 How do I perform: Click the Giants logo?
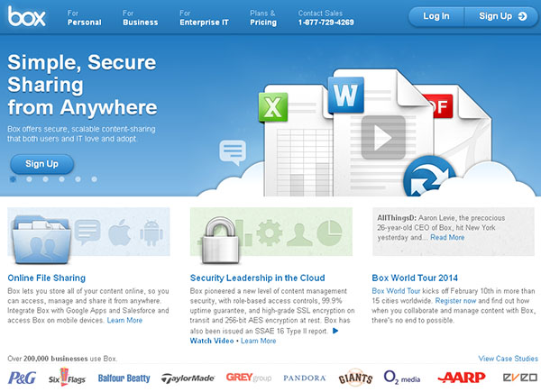point(355,378)
